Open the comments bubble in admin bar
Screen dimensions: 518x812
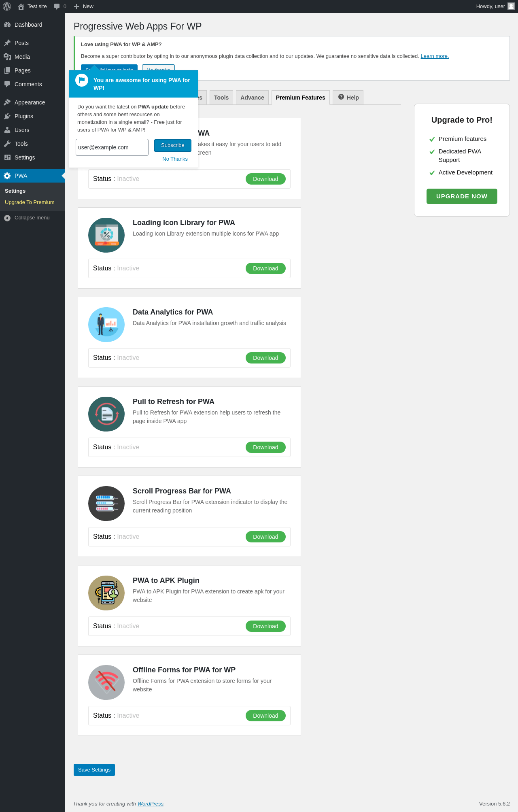pyautogui.click(x=57, y=6)
